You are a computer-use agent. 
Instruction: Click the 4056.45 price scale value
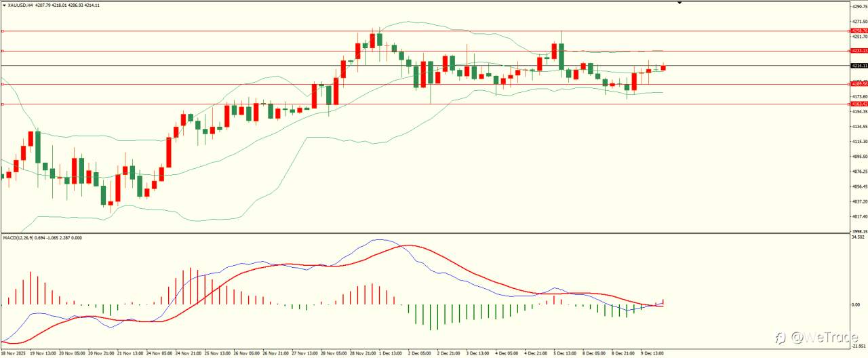pyautogui.click(x=859, y=186)
